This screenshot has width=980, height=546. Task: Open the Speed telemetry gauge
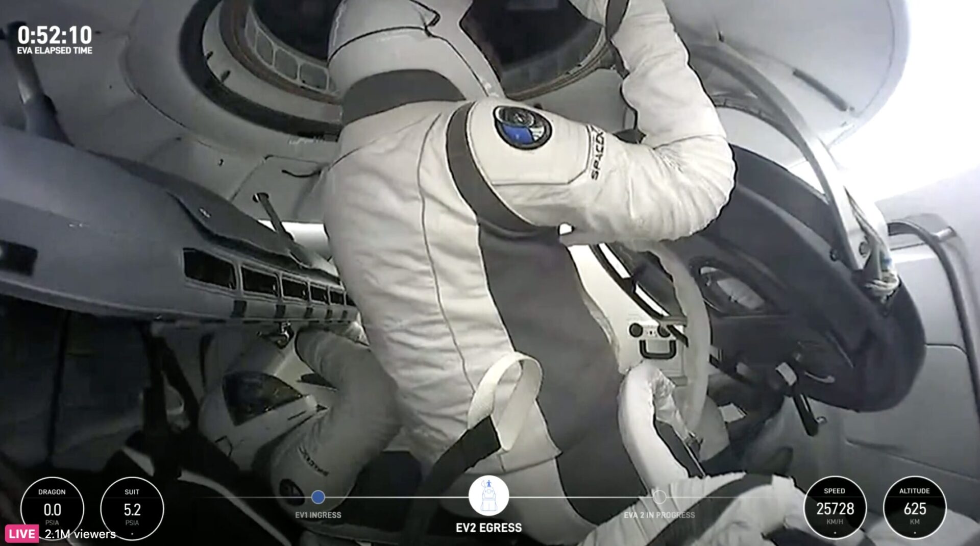pyautogui.click(x=835, y=507)
